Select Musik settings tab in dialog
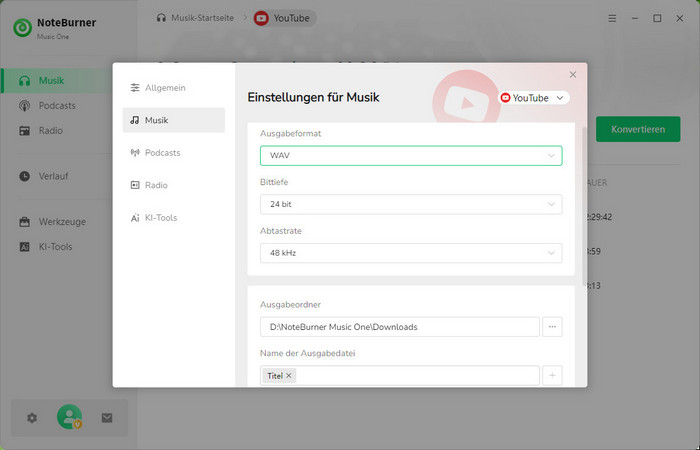 pos(174,120)
